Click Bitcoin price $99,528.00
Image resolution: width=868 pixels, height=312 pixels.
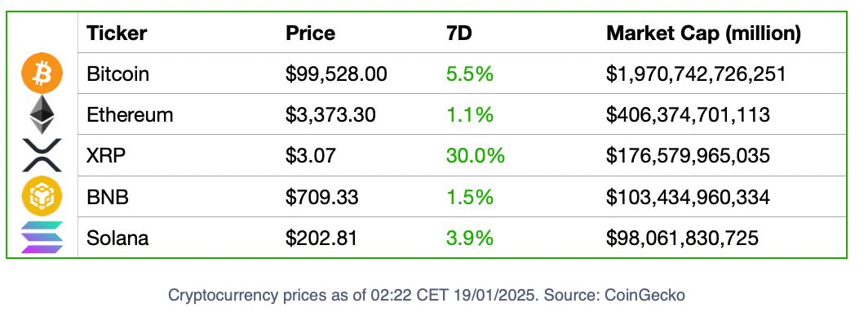tap(337, 74)
